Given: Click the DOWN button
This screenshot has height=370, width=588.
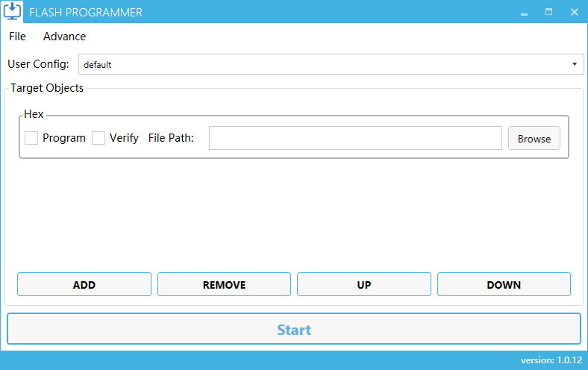Looking at the screenshot, I should pos(504,284).
